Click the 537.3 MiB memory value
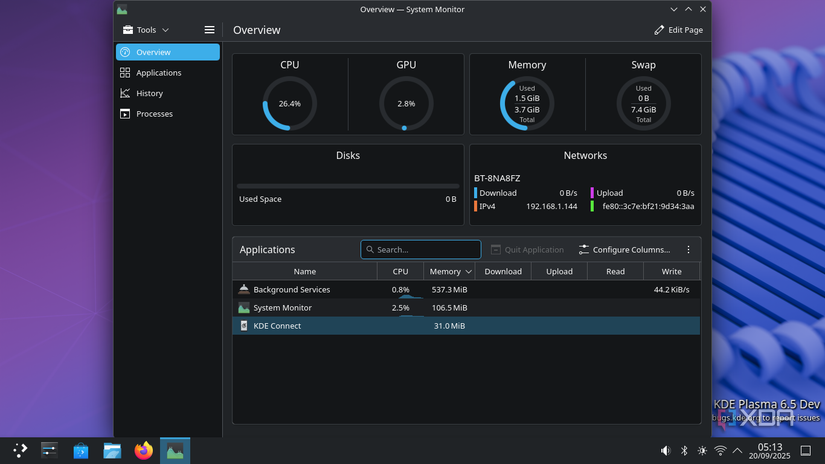This screenshot has height=464, width=825. click(x=449, y=289)
